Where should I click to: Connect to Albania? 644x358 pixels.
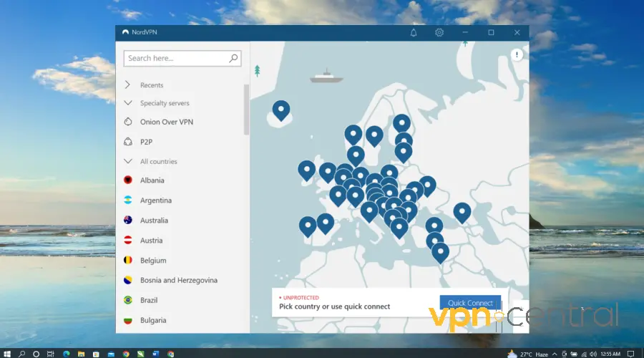coord(152,180)
